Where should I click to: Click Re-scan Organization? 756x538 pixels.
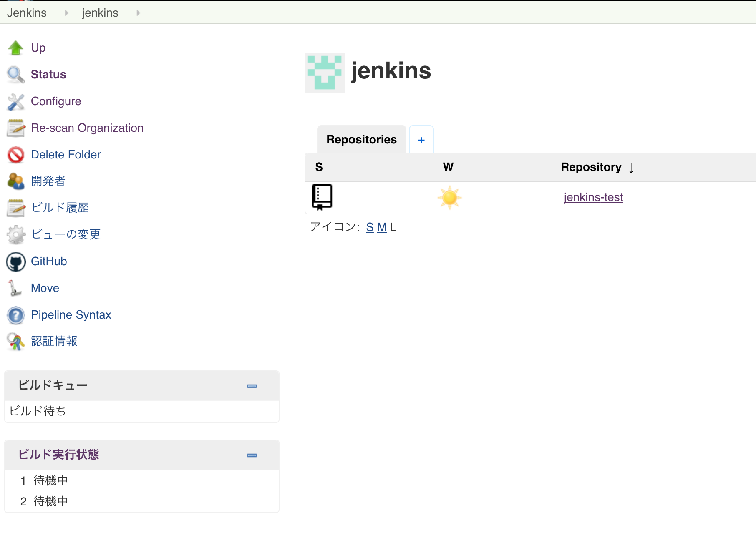click(87, 128)
